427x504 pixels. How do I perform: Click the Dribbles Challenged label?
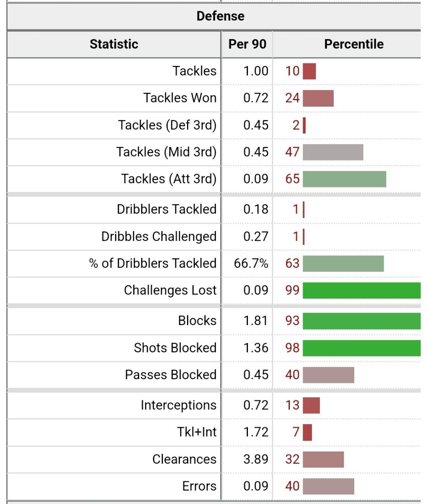(x=159, y=236)
